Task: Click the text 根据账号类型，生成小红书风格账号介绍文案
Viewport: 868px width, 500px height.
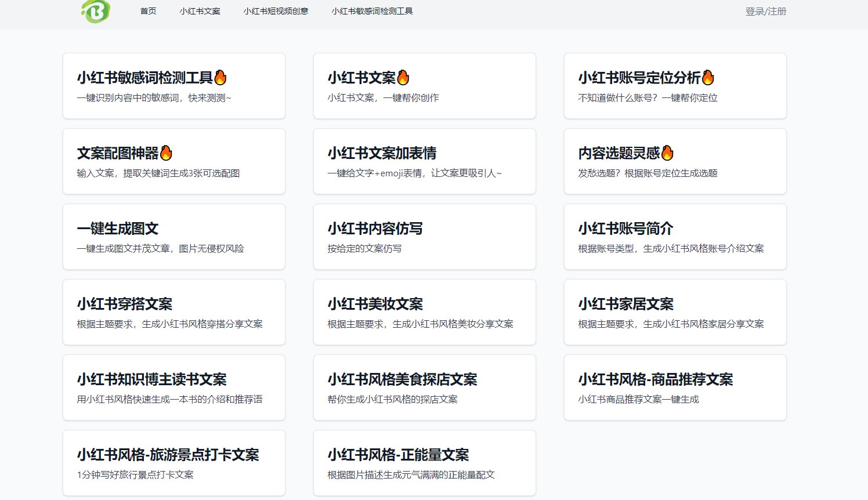Action: [671, 249]
